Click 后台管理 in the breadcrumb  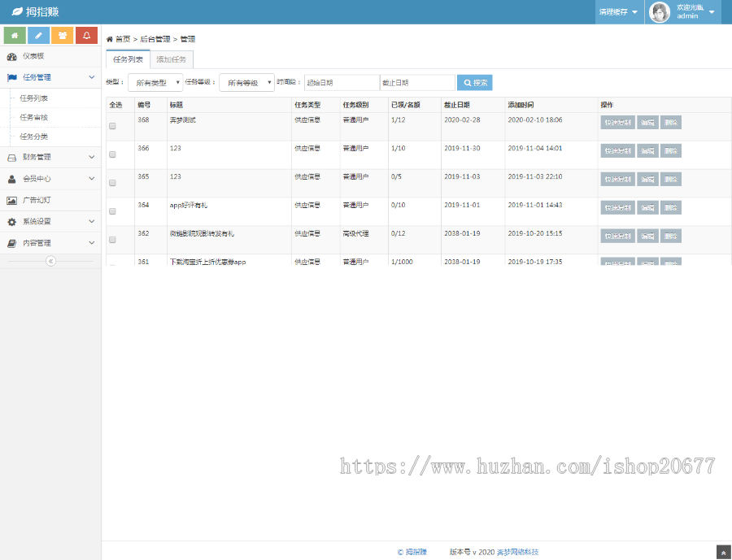point(155,39)
